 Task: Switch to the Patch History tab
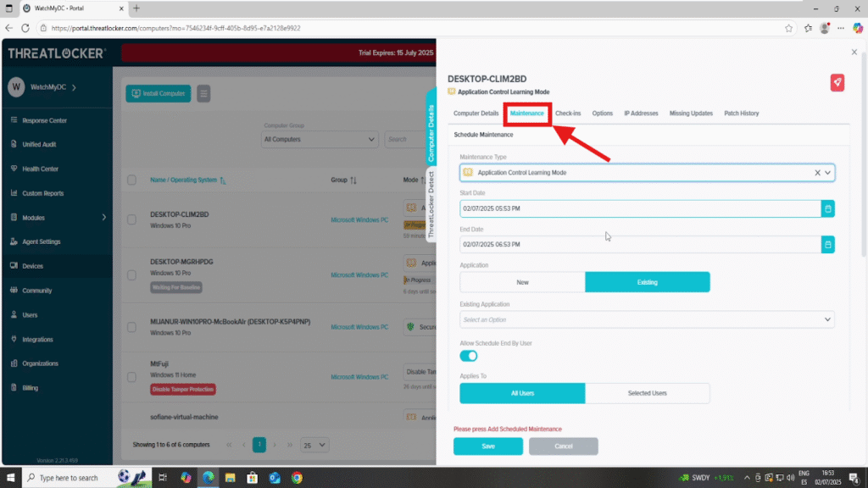pyautogui.click(x=741, y=114)
